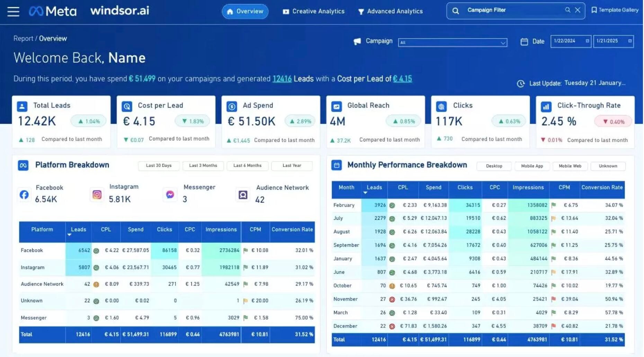Open the Campaign All dropdown
This screenshot has width=644, height=357.
pos(452,42)
